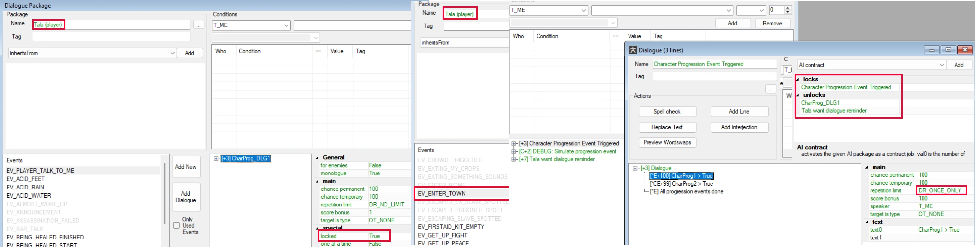This screenshot has width=980, height=247.
Task: Open the wide empty condition dropdown next to T_ME
Action: [x=728, y=10]
